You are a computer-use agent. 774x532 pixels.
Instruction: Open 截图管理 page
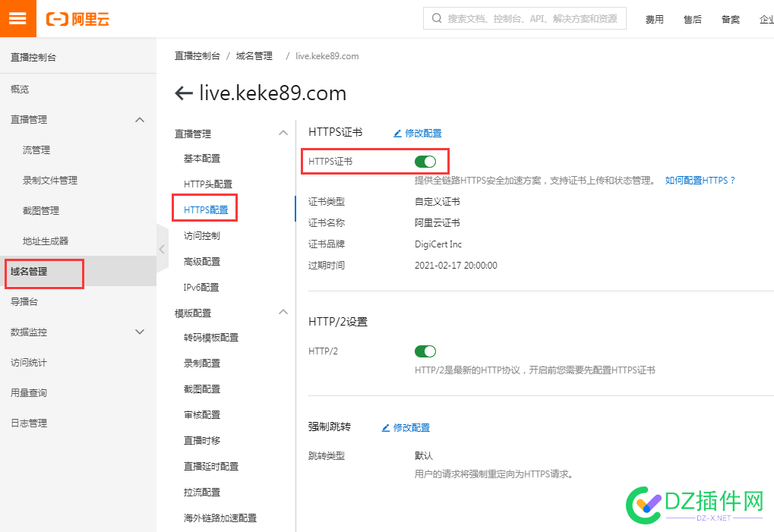click(x=41, y=210)
